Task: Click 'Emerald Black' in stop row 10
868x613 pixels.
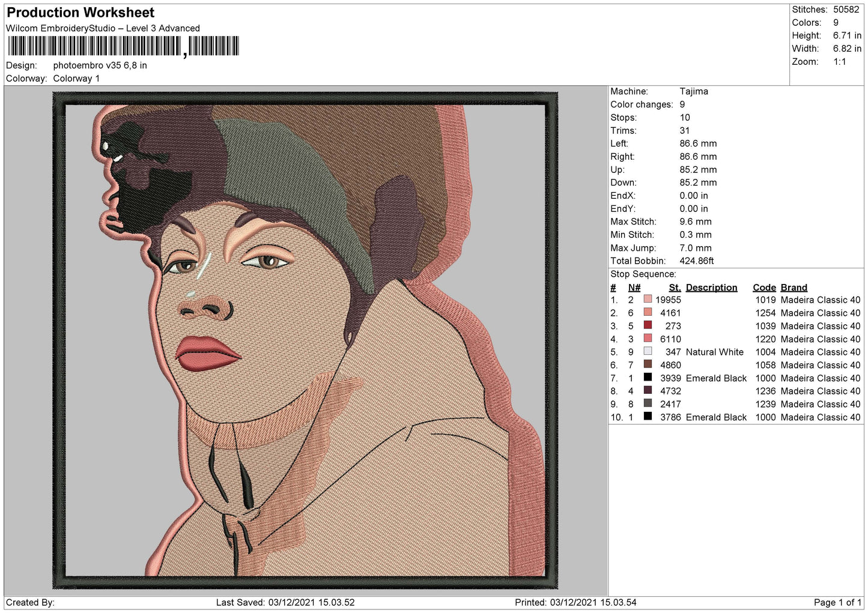Action: pos(716,417)
